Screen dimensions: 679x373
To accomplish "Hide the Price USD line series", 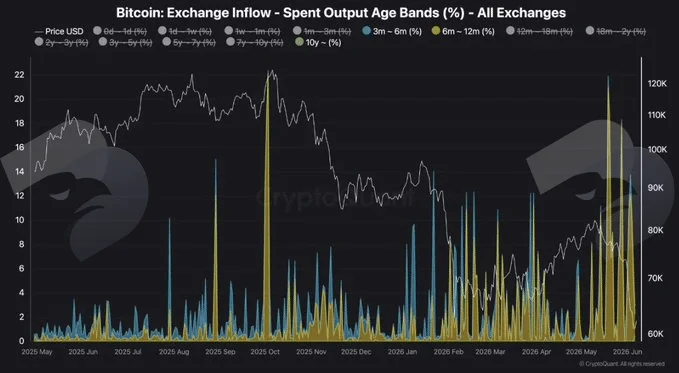I will click(x=59, y=31).
